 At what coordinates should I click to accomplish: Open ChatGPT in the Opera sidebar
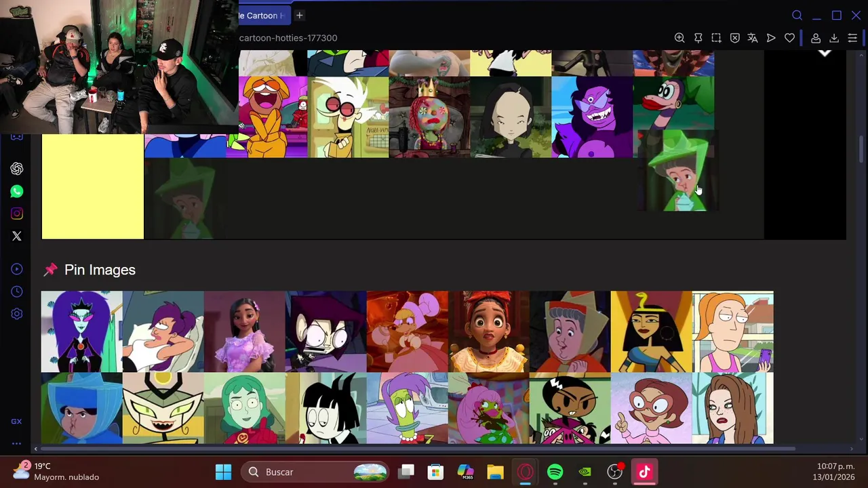[x=17, y=169]
